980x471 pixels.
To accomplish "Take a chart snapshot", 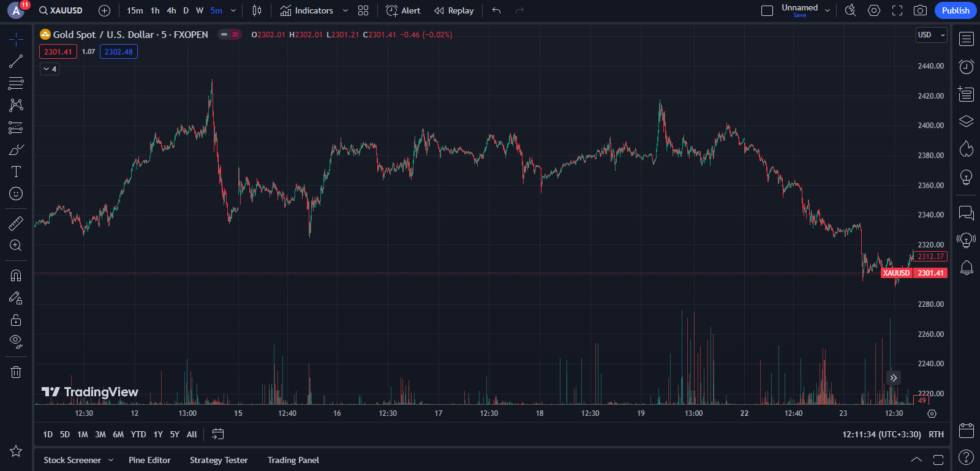I will coord(920,10).
